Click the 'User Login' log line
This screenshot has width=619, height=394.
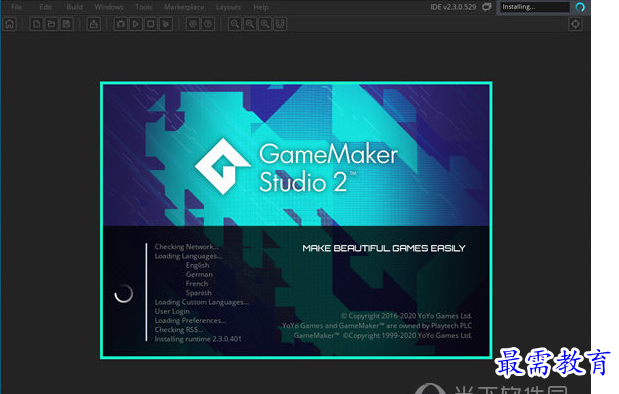pos(172,311)
